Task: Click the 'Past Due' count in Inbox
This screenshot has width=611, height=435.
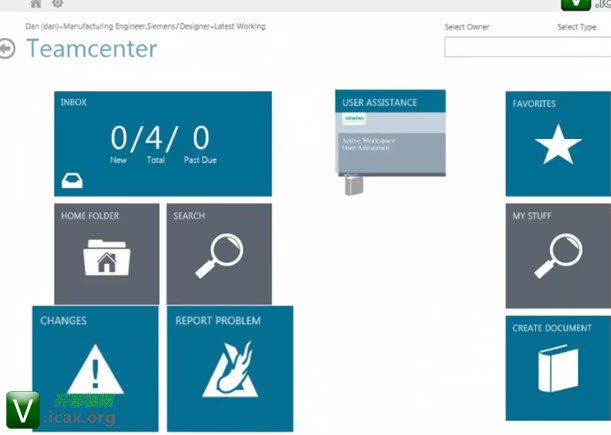Action: click(x=201, y=138)
